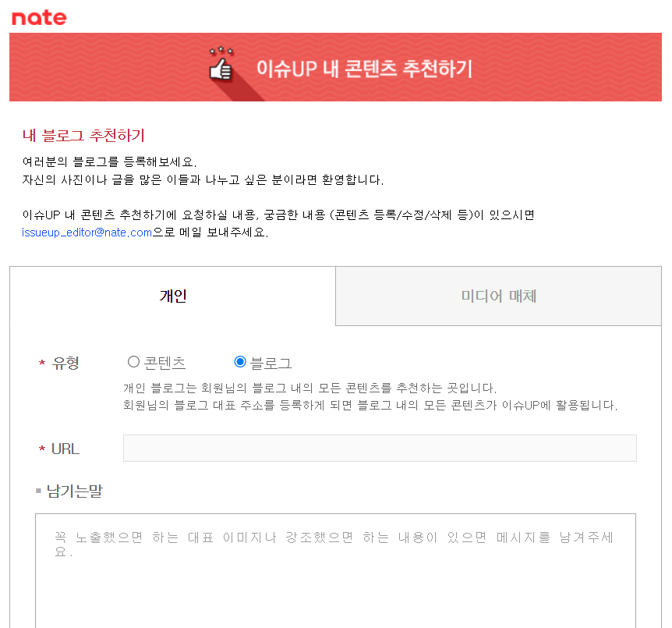
Task: Click into the 남기는말 message textarea
Action: 335,570
